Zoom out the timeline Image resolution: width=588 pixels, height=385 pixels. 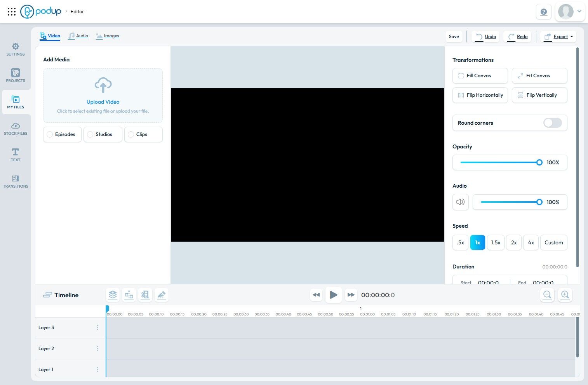point(547,295)
